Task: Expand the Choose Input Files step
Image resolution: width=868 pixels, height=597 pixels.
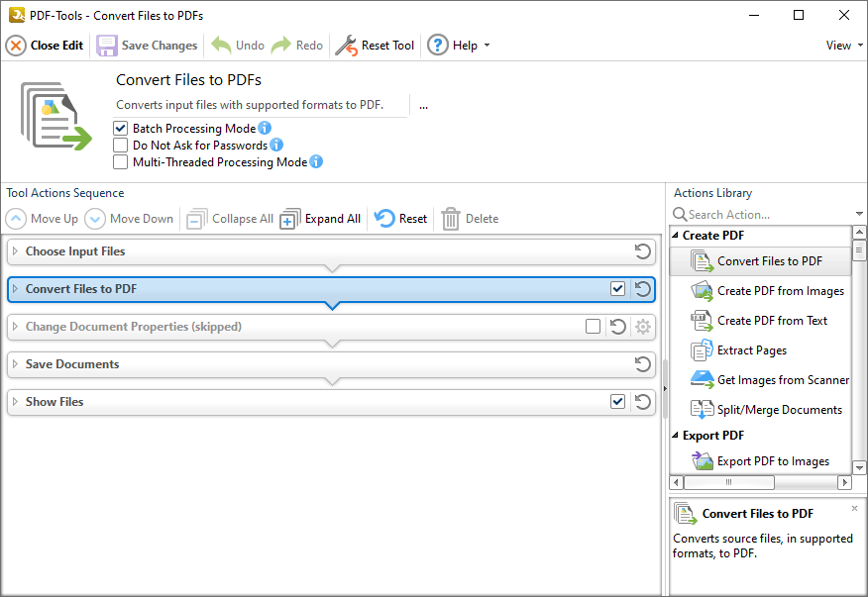Action: pos(16,251)
